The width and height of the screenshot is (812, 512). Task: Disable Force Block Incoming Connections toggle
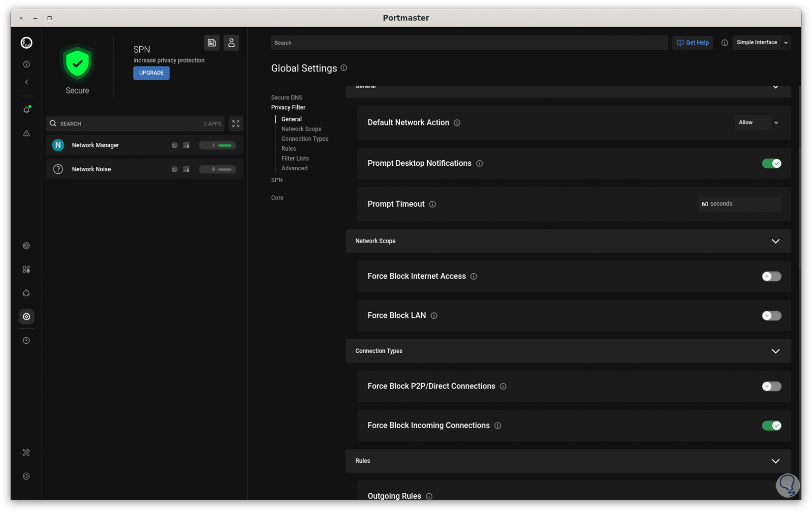771,426
